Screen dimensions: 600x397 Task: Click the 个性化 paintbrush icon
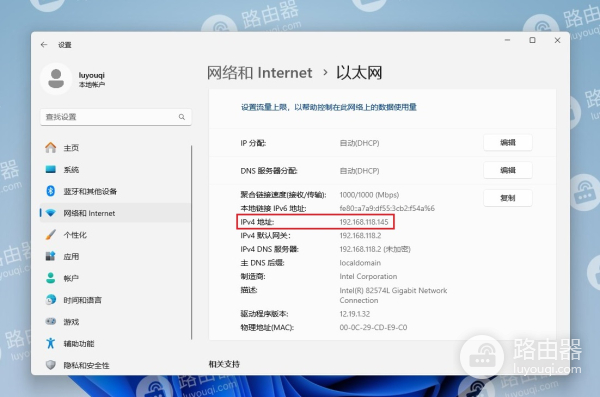click(51, 235)
